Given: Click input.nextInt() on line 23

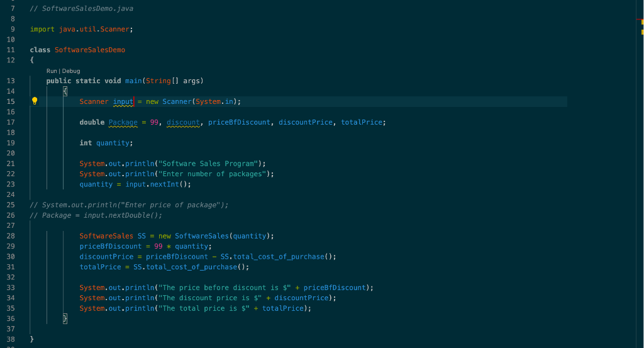Looking at the screenshot, I should [x=158, y=184].
